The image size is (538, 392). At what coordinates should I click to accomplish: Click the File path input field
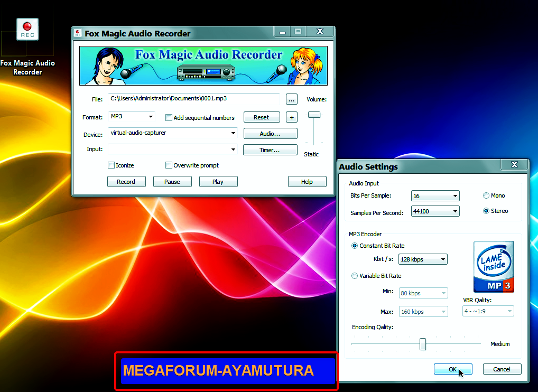click(x=194, y=99)
